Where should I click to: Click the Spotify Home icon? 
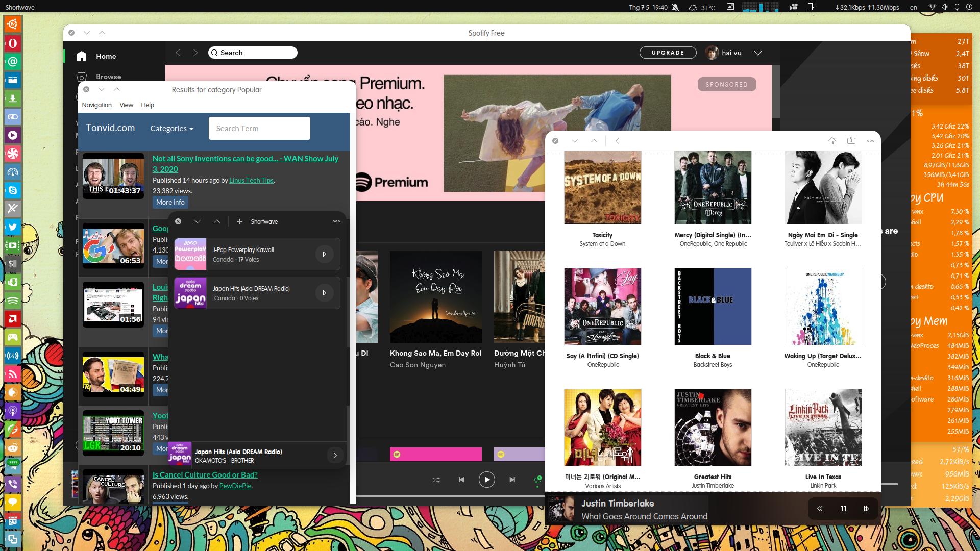click(82, 56)
